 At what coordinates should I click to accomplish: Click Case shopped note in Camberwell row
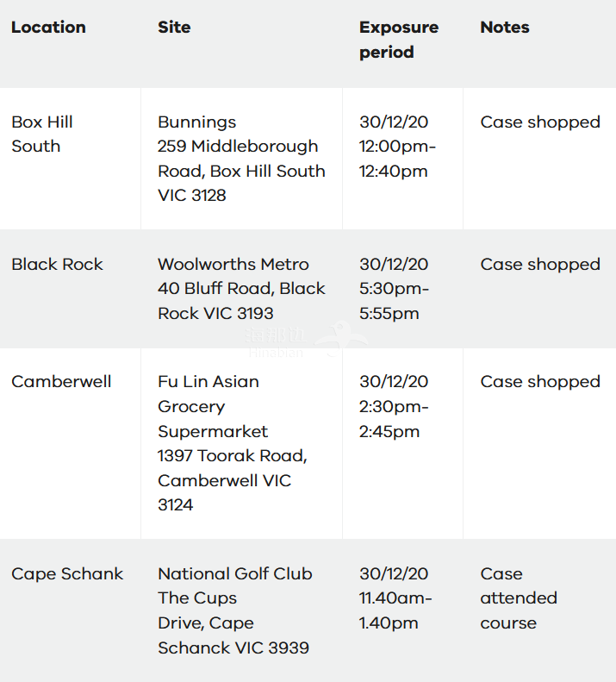[x=540, y=382]
